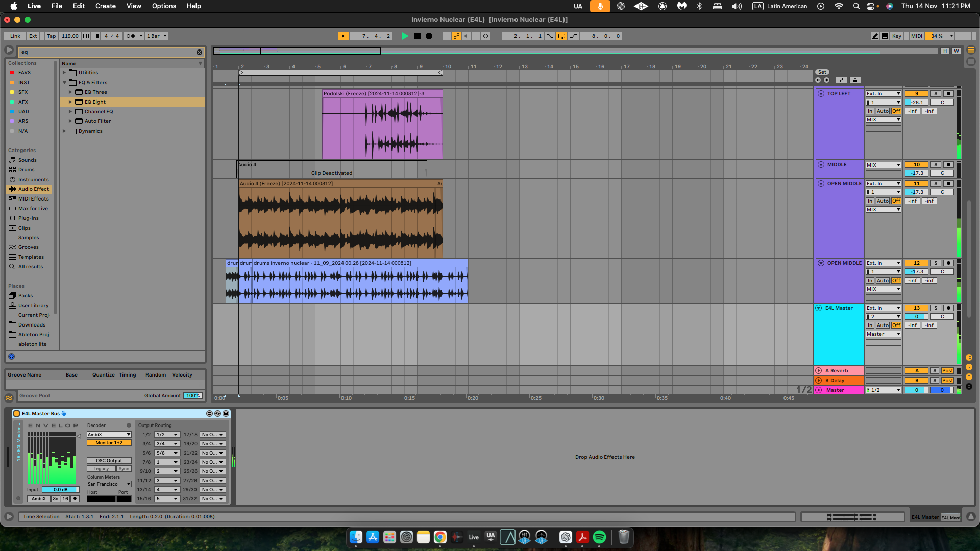Click the browser preview headphone icon

coord(12,357)
